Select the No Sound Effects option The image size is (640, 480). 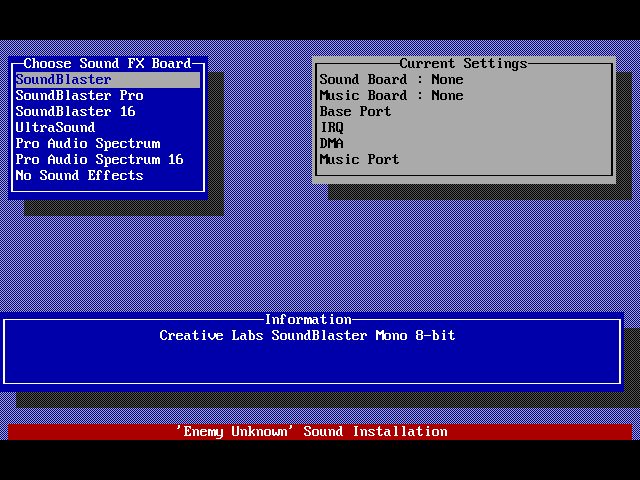point(80,176)
